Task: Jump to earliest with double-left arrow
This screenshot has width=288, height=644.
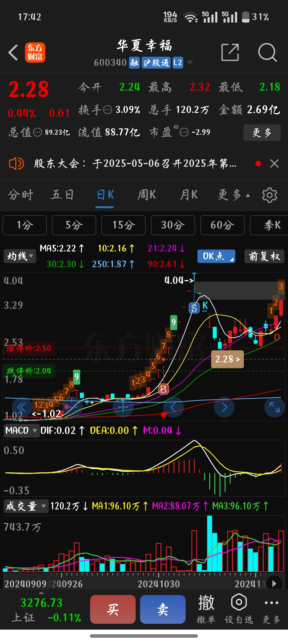Action: pos(22,407)
